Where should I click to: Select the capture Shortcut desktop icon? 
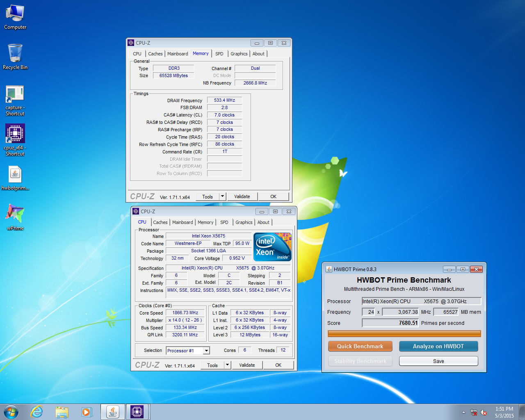[15, 100]
